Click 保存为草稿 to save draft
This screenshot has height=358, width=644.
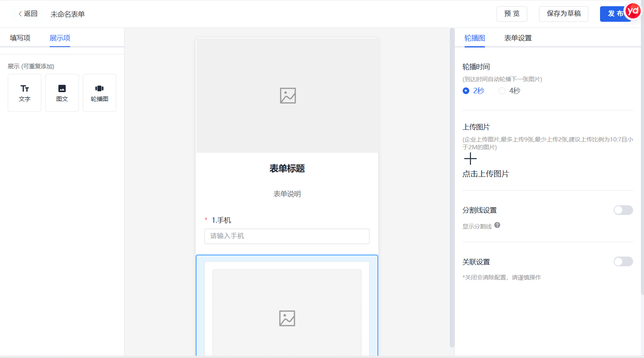(x=563, y=14)
